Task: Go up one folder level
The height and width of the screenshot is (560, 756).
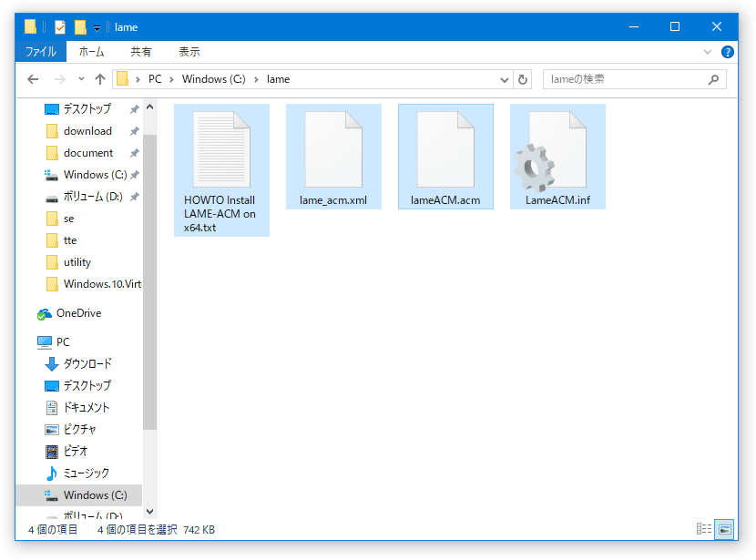Action: [x=100, y=79]
